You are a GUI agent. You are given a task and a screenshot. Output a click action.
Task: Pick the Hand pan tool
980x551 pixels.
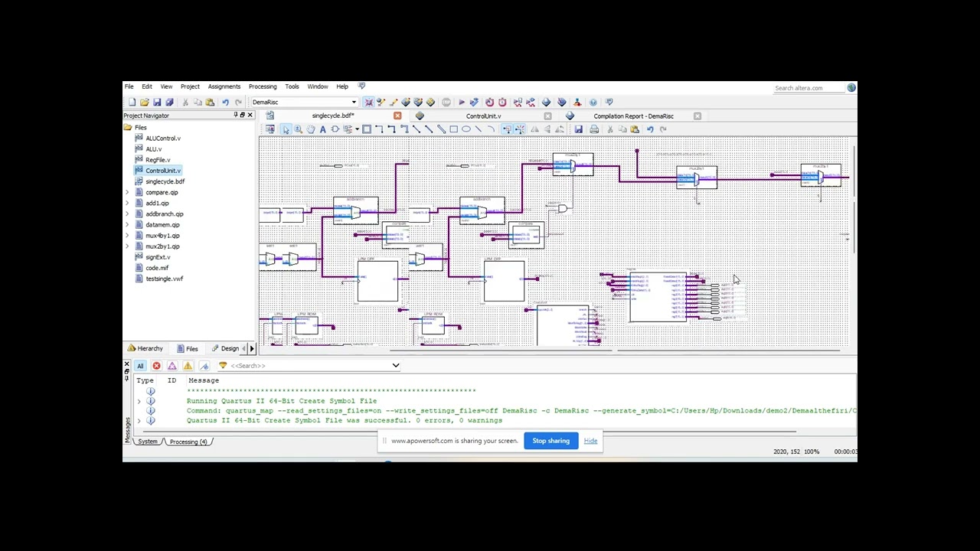tap(310, 129)
